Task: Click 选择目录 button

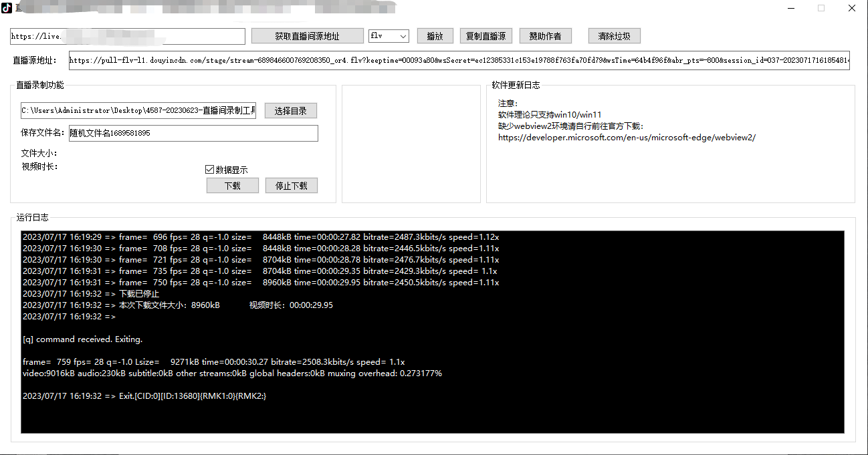Action: pos(290,111)
